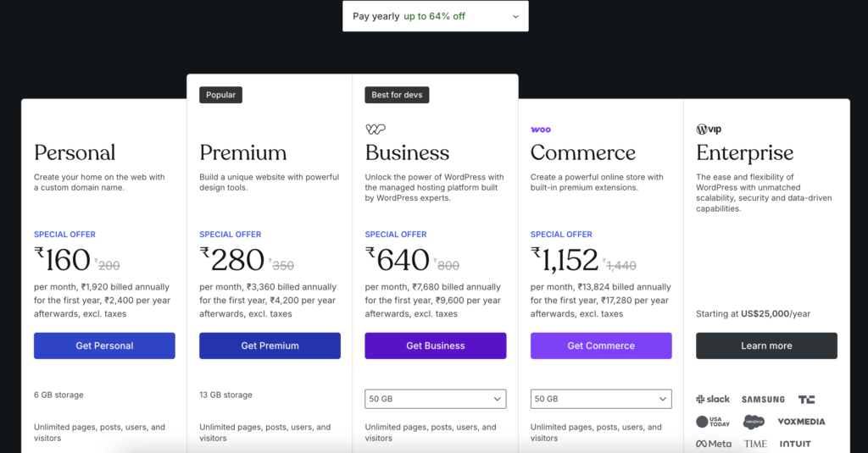Open the Pay yearly billing dropdown
Viewport: 868px width, 453px height.
pos(436,16)
